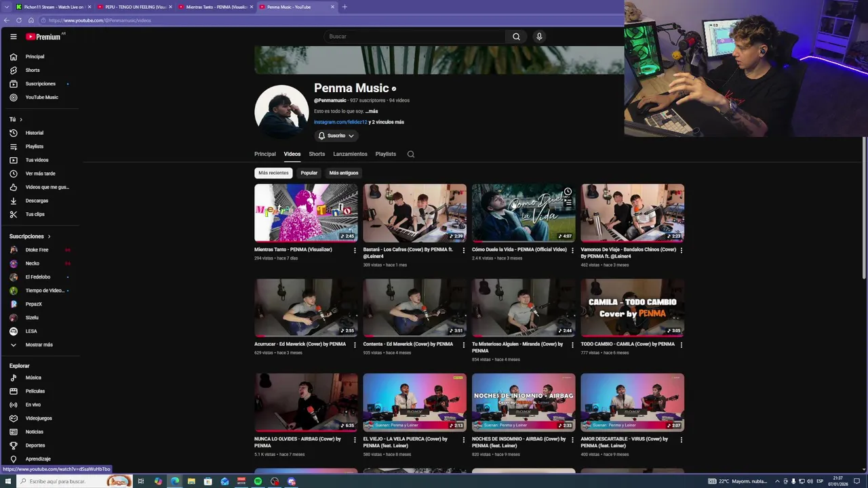Click the Buscar search field
This screenshot has width=868, height=488.
pos(414,37)
